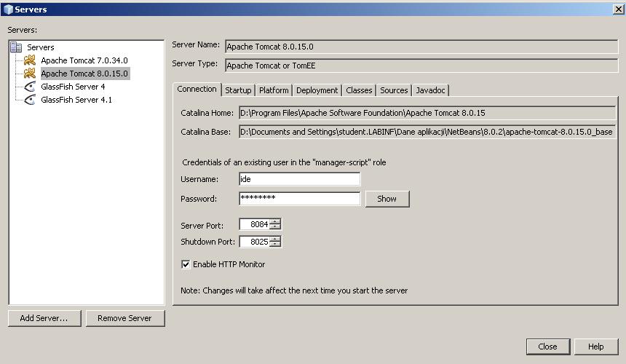Click in the Password field
Viewport: 626px width, 364px height.
[x=299, y=198]
